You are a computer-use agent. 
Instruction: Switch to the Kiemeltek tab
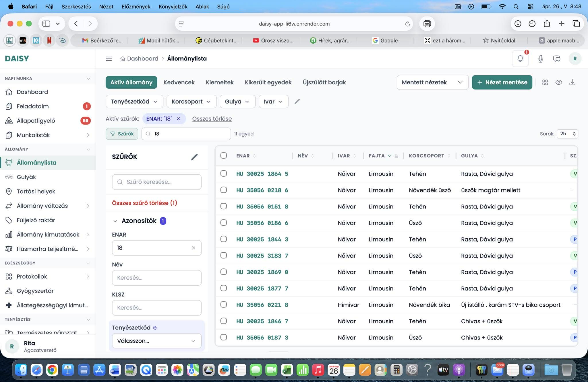[x=220, y=82]
